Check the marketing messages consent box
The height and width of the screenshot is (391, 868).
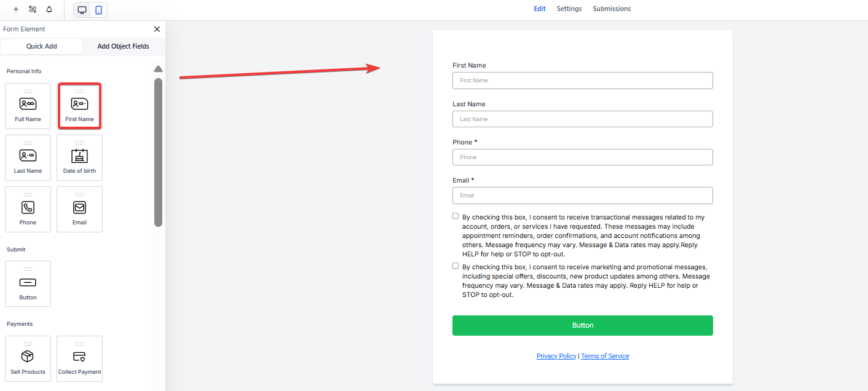[x=456, y=266]
